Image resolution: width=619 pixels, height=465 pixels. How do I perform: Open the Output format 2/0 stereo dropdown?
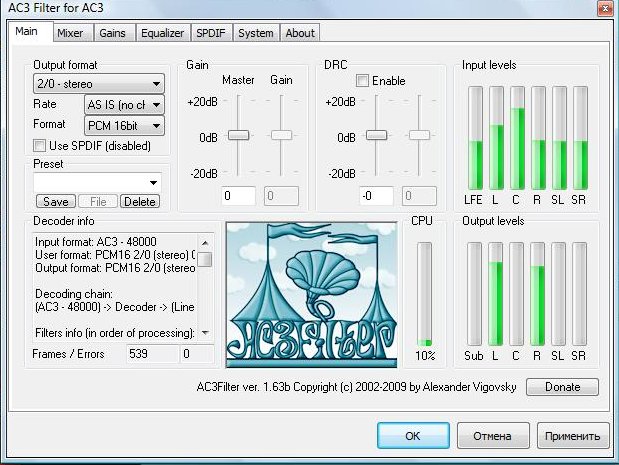coord(99,84)
